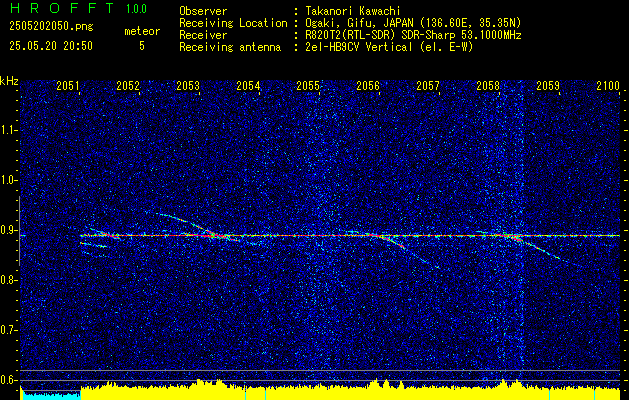Image resolution: width=629 pixels, height=400 pixels.
Task: Click the 2100 time marker
Action: pyautogui.click(x=608, y=85)
